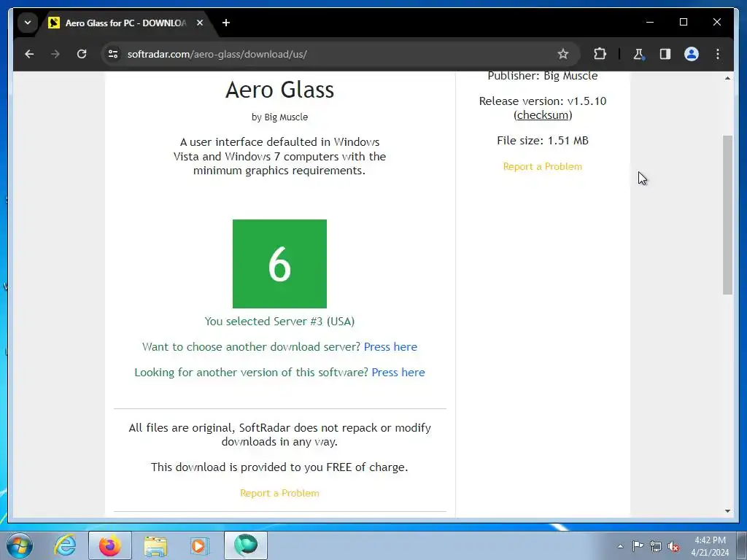This screenshot has width=747, height=560.
Task: Open the Chrome three-dot menu
Action: (x=718, y=54)
